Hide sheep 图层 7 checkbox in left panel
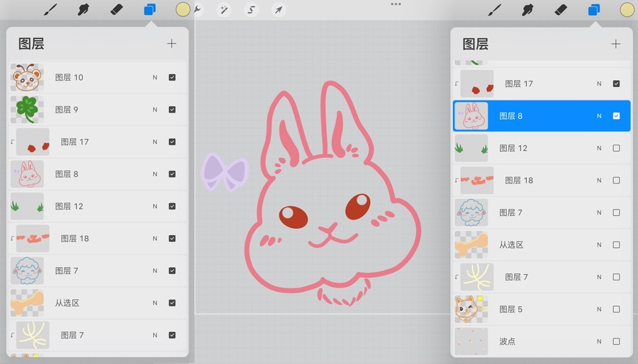The width and height of the screenshot is (638, 364). coord(172,271)
